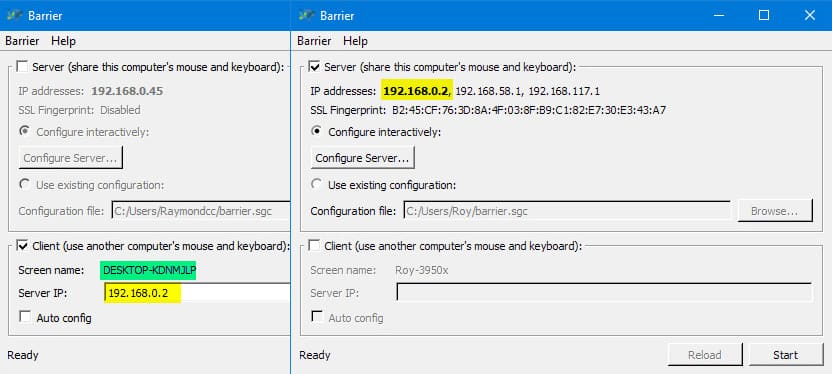Open the Barrier menu in the left window
This screenshot has width=832, height=374.
(22, 41)
